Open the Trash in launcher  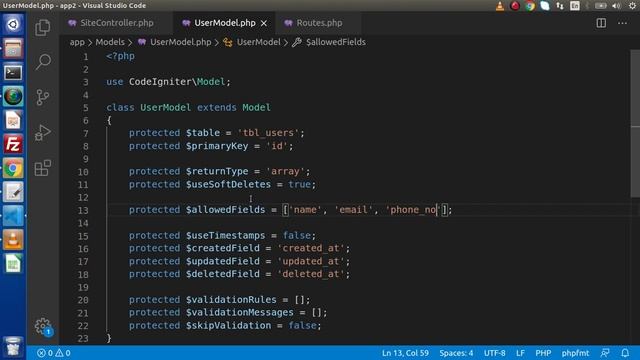tap(13, 346)
